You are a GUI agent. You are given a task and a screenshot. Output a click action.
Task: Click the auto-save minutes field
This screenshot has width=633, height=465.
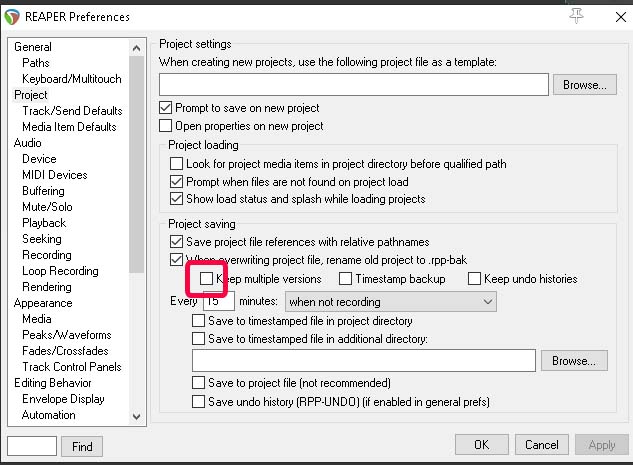[x=219, y=301]
